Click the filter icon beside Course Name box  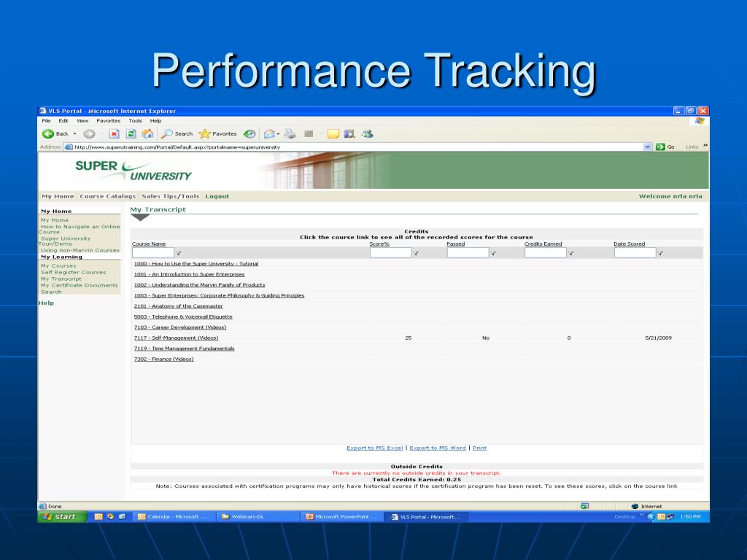point(179,253)
